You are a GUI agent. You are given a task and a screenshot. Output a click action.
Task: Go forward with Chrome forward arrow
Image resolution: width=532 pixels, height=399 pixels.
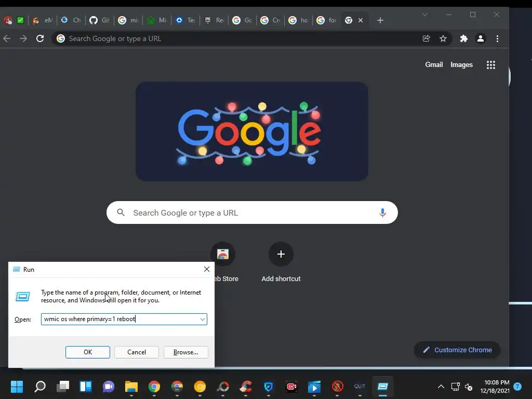pos(23,38)
